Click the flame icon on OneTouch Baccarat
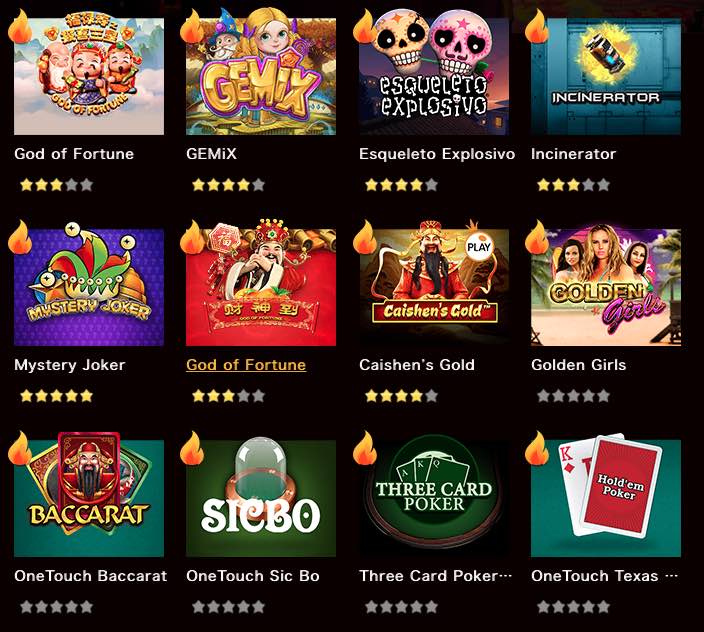This screenshot has height=632, width=704. click(20, 448)
